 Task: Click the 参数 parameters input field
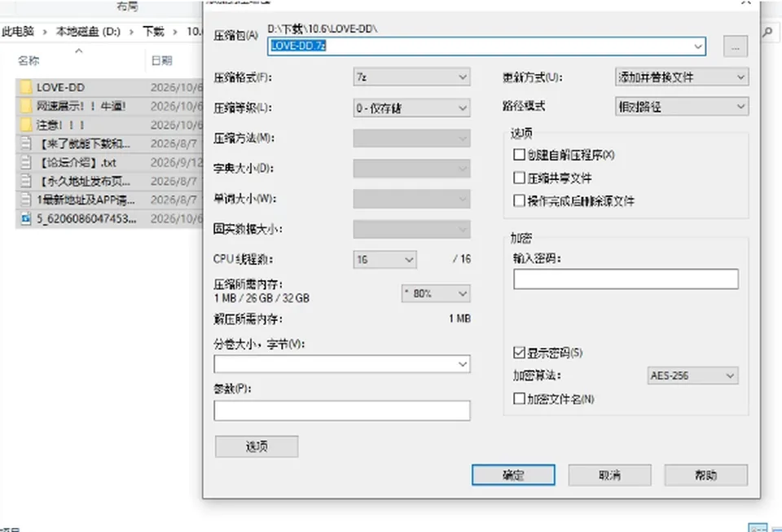pos(342,411)
